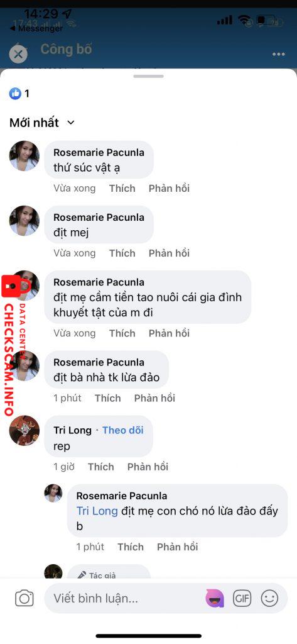This screenshot has width=297, height=644.
Task: Tap the sheet's top grabber handle
Action: click(x=148, y=76)
